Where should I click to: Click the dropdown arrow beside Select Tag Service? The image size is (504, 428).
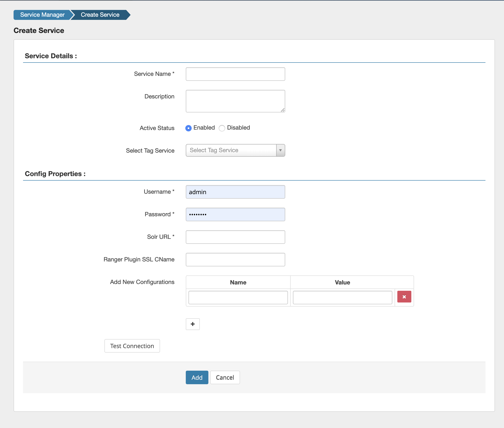280,150
